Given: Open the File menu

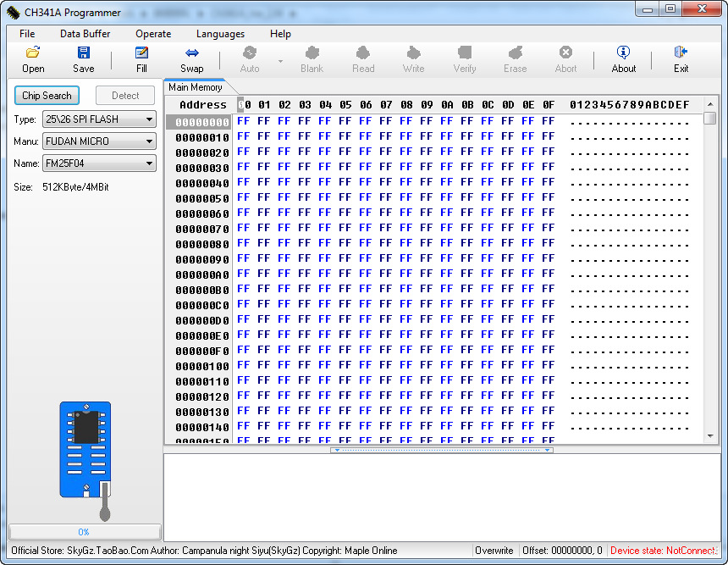Looking at the screenshot, I should [27, 33].
